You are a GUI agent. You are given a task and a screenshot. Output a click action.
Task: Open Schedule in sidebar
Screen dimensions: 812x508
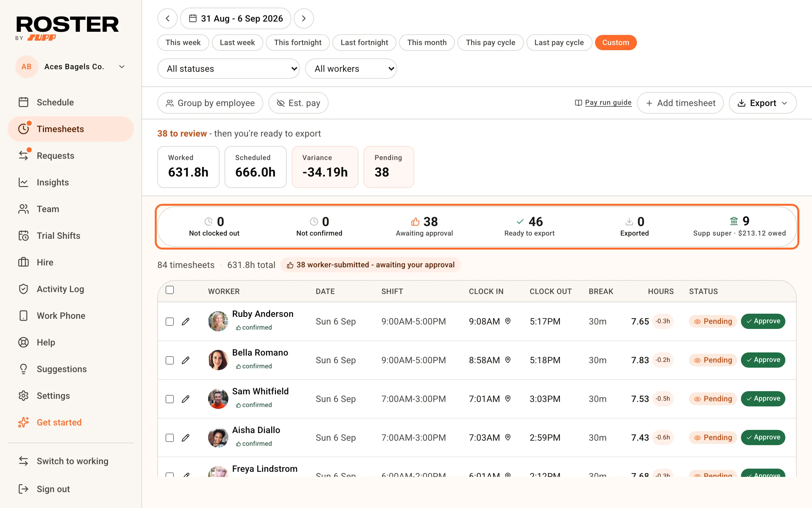tap(71, 102)
